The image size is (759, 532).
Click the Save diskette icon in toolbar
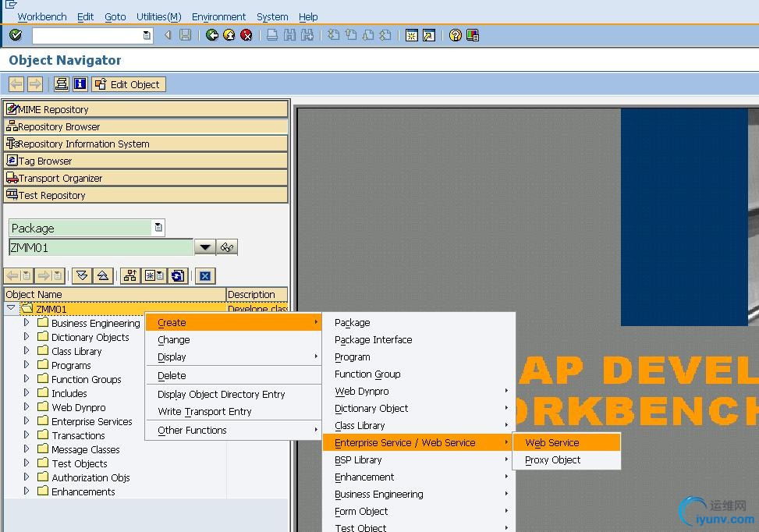tap(186, 35)
